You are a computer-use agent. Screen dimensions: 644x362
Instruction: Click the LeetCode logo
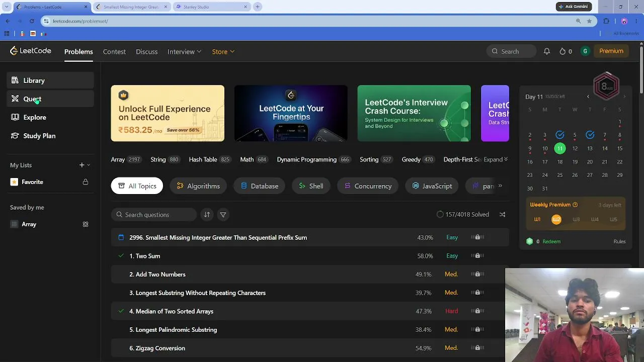[31, 51]
